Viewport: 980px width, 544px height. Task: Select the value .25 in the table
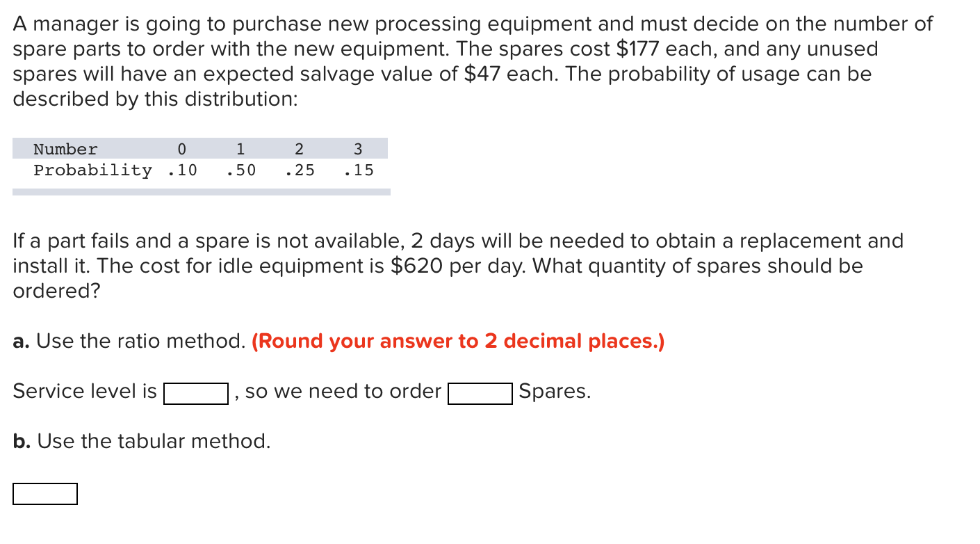299,170
